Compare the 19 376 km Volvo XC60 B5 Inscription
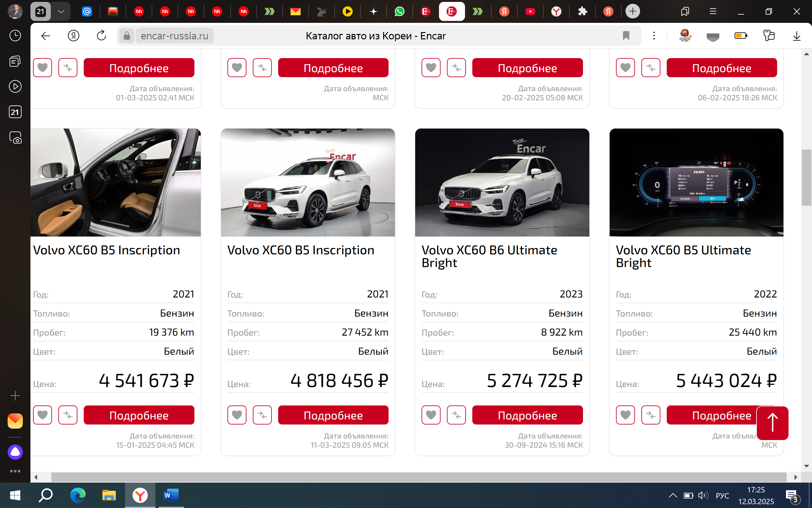812x508 pixels. click(x=68, y=415)
